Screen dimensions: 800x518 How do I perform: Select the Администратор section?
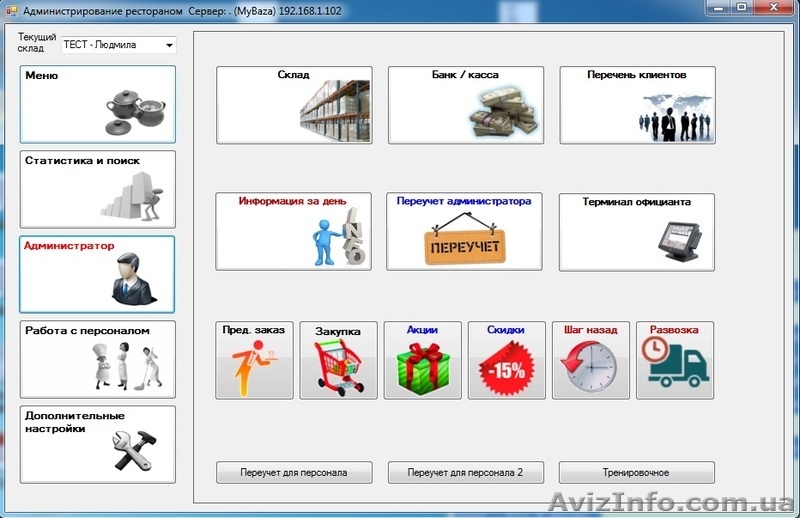tap(97, 274)
